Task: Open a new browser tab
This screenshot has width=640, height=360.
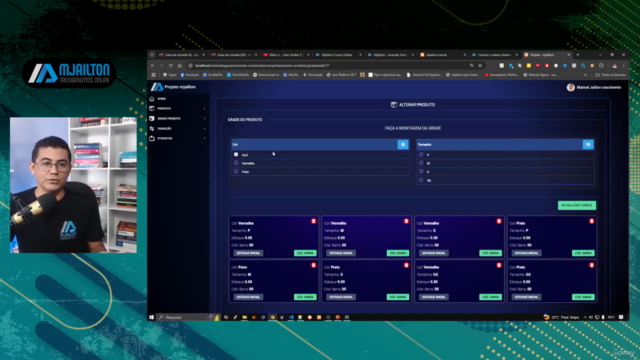Action: click(578, 55)
